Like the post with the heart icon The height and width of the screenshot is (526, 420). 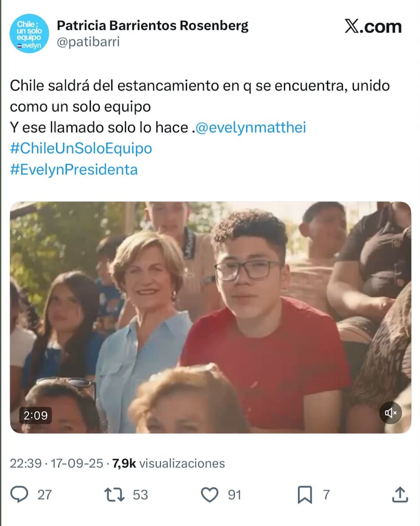209,495
